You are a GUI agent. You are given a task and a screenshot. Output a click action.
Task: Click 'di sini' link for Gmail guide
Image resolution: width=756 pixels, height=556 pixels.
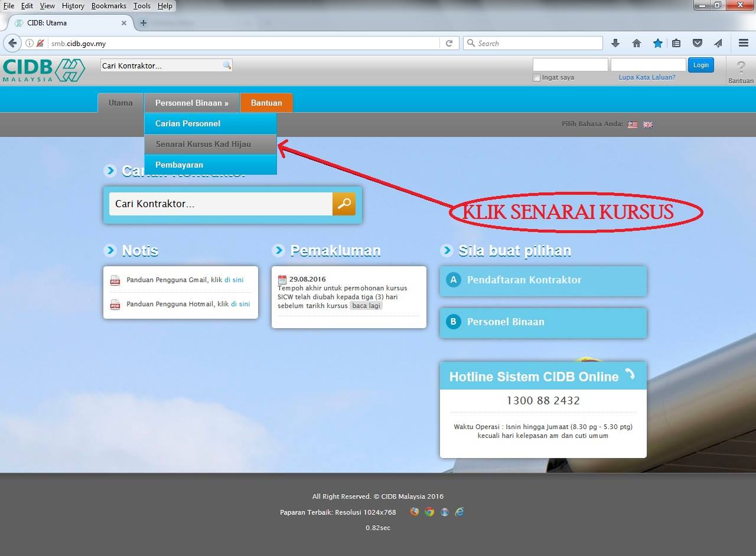(234, 280)
